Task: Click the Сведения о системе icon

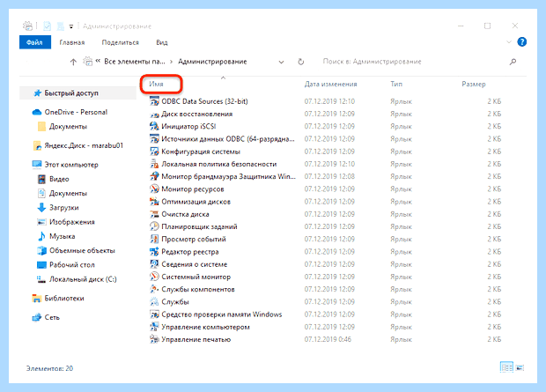Action: (154, 264)
